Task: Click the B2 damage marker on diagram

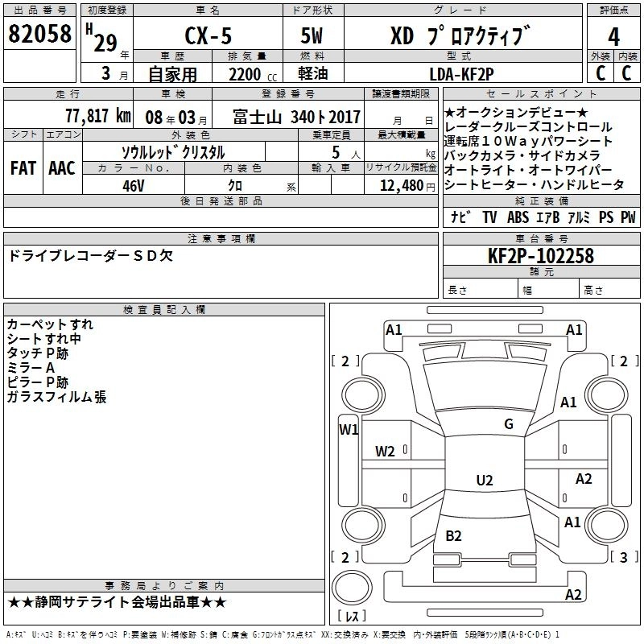Action: click(453, 535)
